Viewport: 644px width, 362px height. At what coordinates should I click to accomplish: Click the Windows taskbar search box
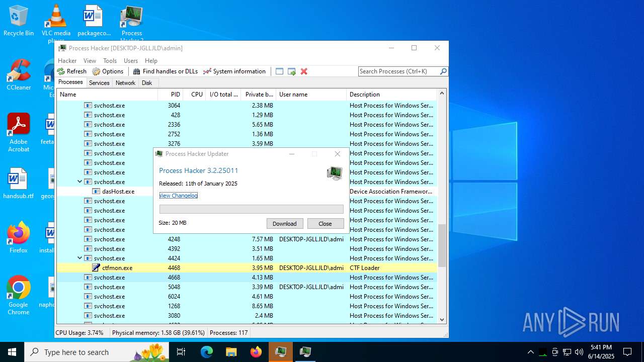(x=97, y=352)
